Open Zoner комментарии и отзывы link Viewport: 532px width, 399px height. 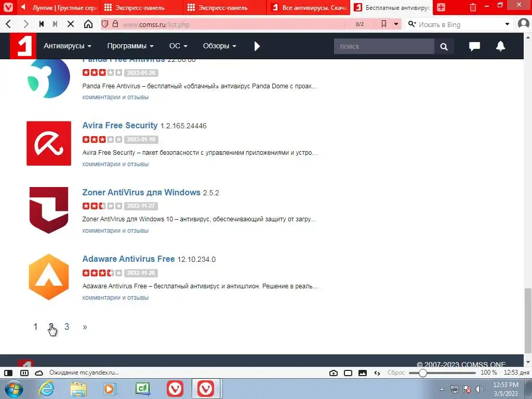pyautogui.click(x=115, y=230)
